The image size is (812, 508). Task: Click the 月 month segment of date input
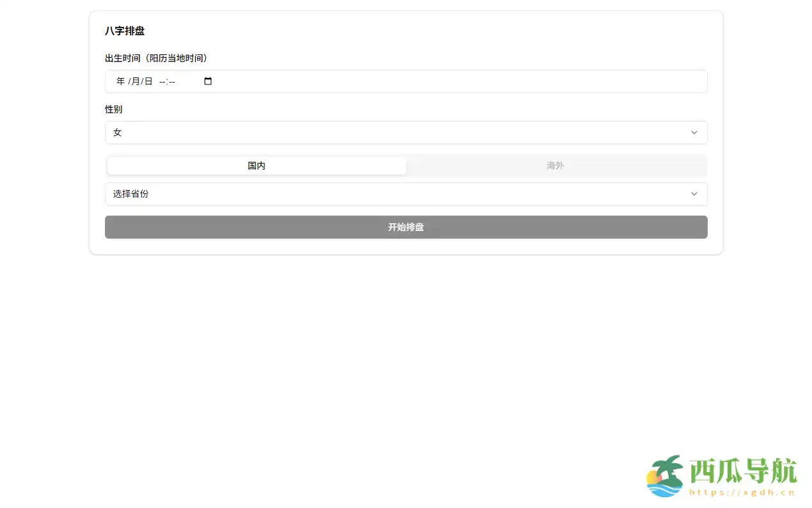pos(134,81)
